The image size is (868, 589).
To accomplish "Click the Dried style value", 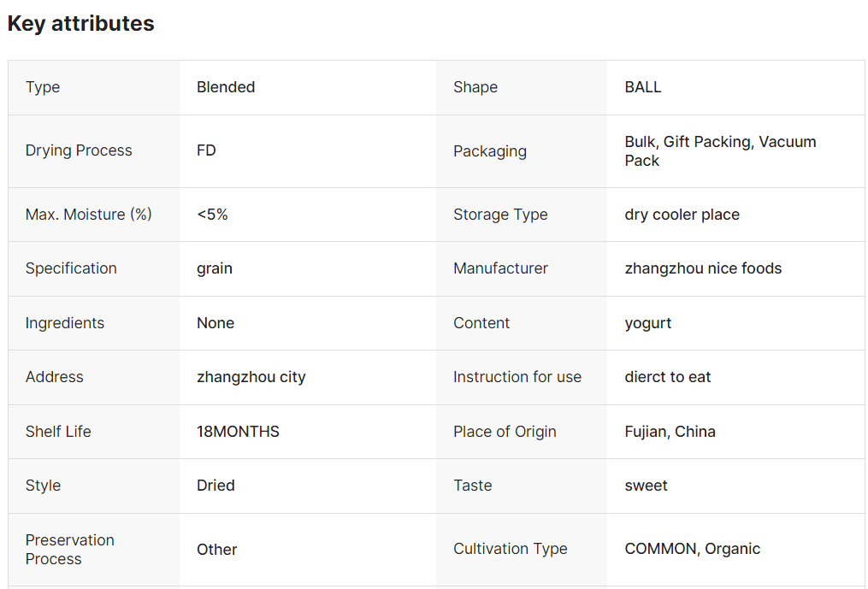I will tap(216, 486).
